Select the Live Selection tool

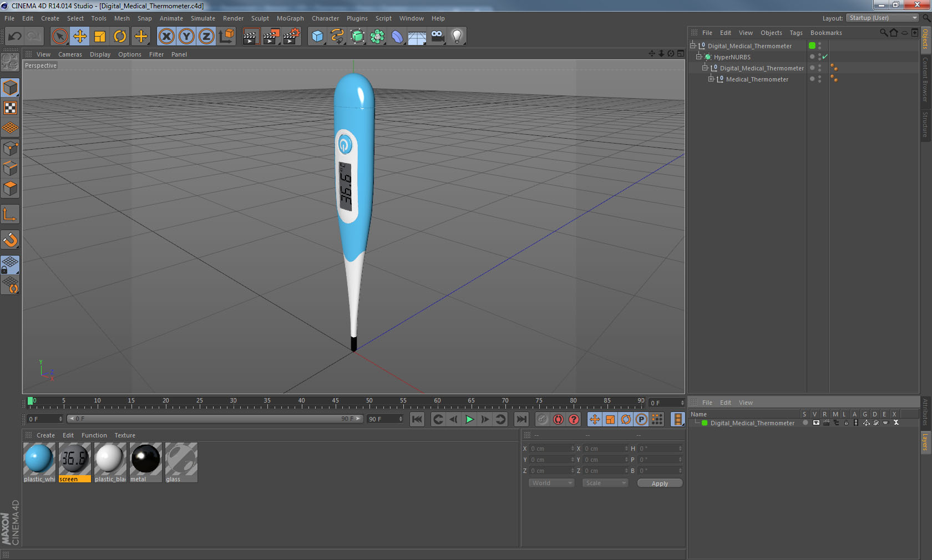[x=59, y=37]
